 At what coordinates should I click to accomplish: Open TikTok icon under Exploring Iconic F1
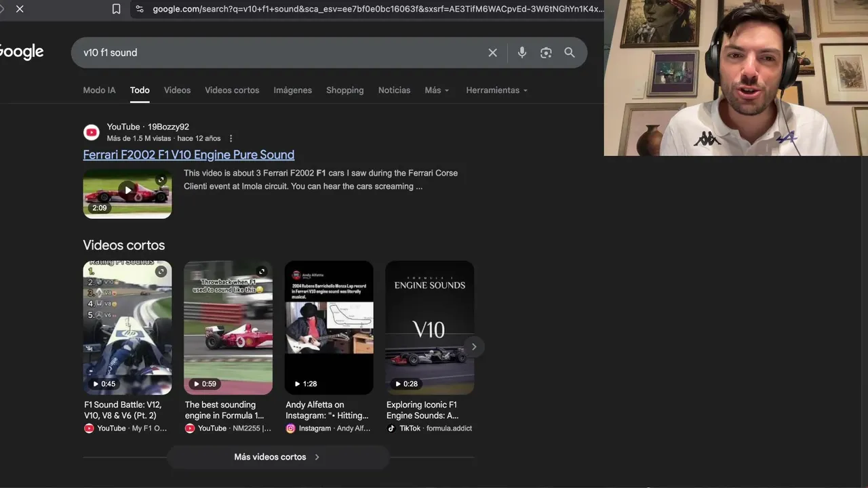coord(391,428)
